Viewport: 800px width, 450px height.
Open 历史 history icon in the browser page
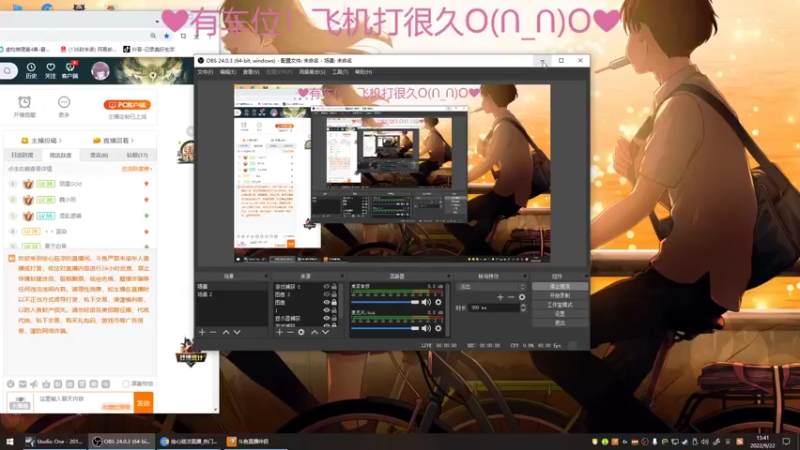point(31,70)
